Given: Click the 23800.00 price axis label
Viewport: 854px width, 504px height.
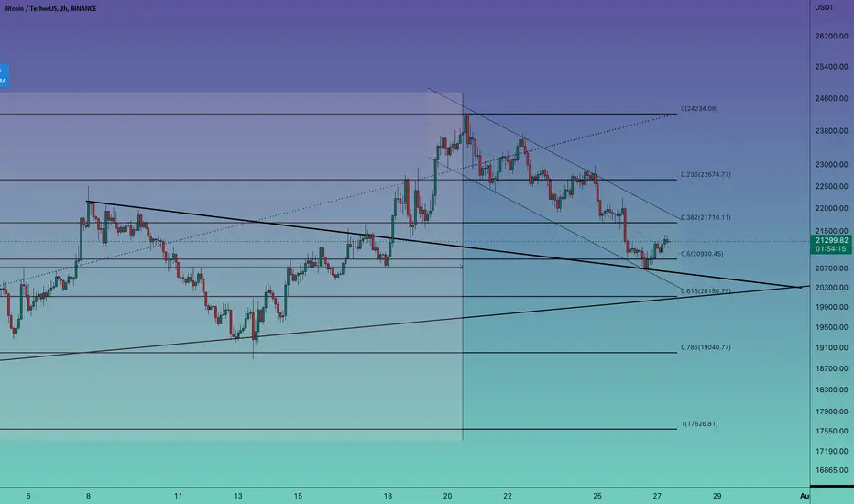Looking at the screenshot, I should click(832, 131).
